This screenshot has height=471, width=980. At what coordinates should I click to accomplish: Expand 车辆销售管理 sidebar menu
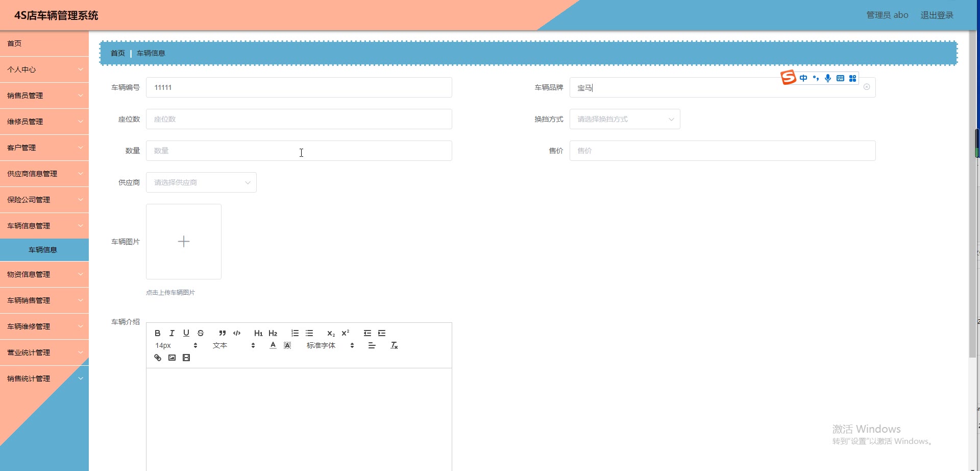44,300
